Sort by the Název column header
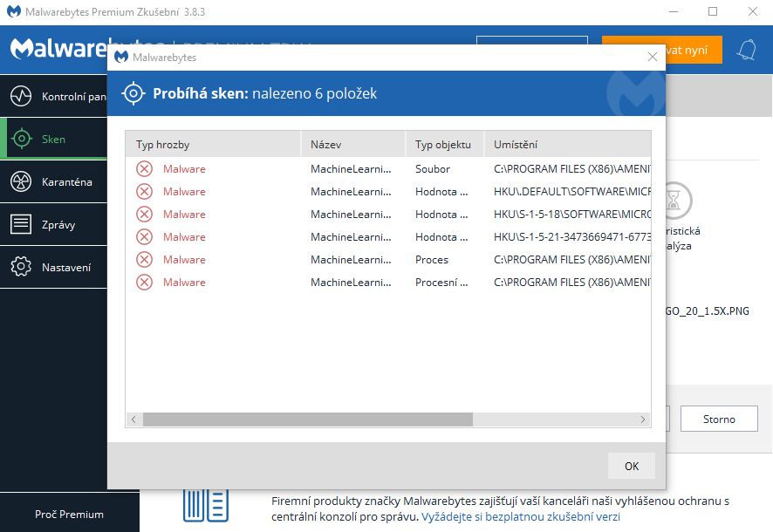 (353, 144)
